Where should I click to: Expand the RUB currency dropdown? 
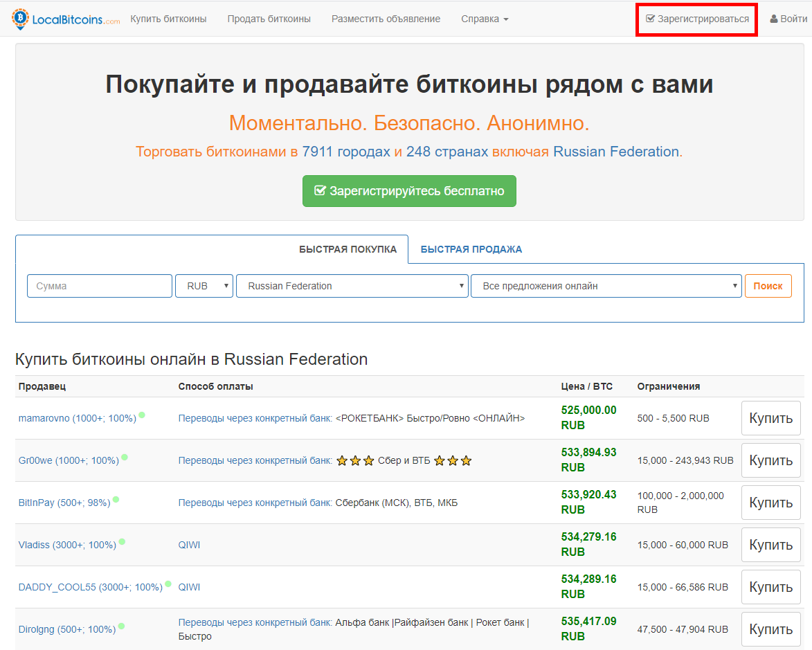tap(204, 286)
